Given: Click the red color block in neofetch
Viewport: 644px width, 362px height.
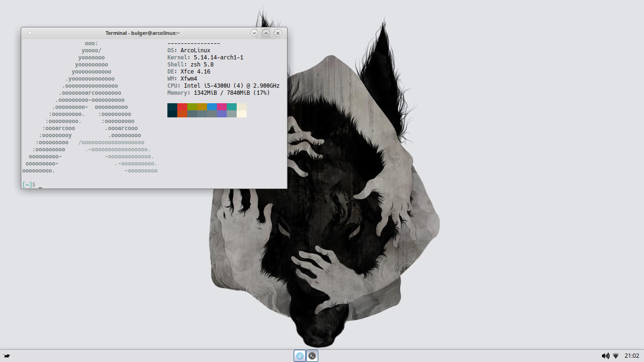Looking at the screenshot, I should [x=182, y=107].
